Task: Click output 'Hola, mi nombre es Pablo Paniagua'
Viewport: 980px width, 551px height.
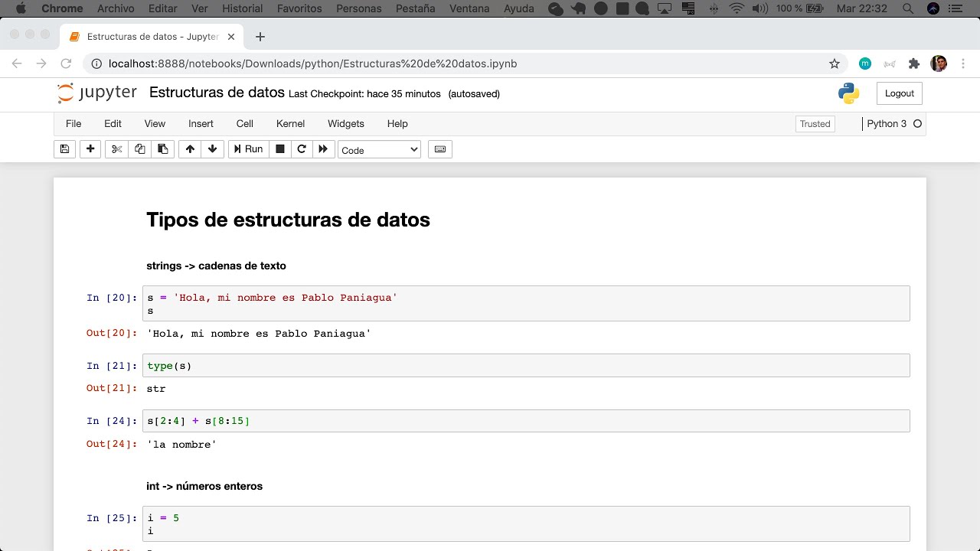Action: [259, 334]
